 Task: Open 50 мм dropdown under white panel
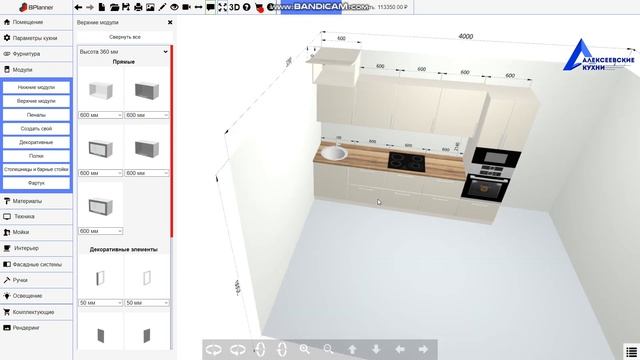[147, 303]
